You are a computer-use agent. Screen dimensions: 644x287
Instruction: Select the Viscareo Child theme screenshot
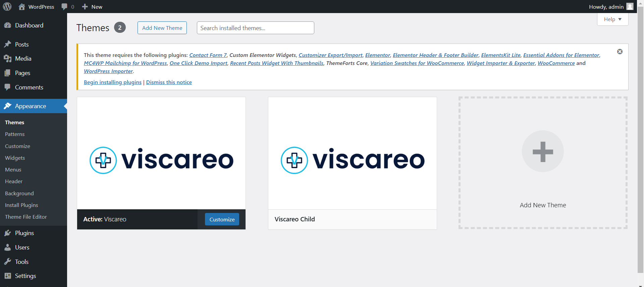[353, 153]
